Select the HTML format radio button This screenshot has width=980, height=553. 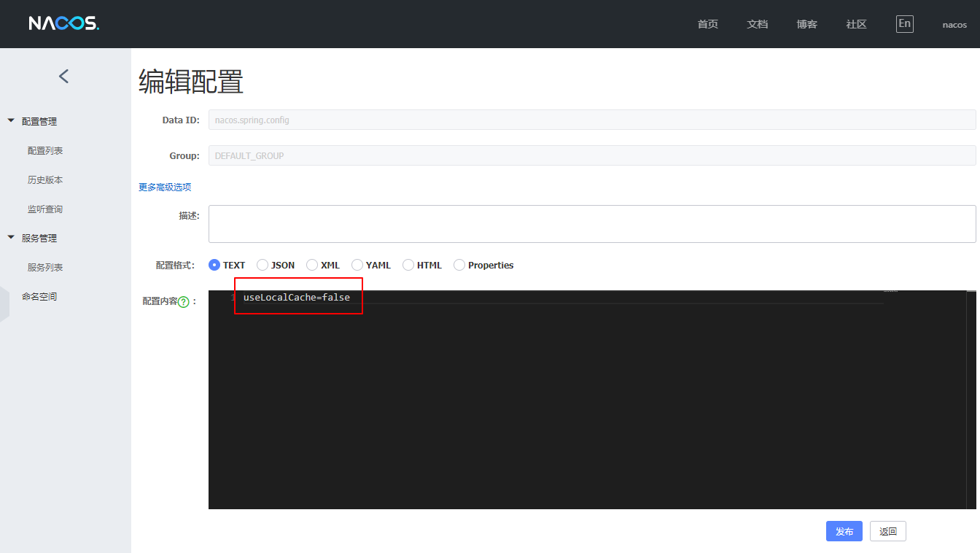[408, 265]
